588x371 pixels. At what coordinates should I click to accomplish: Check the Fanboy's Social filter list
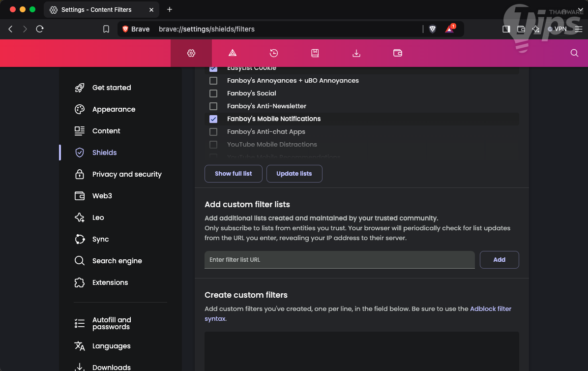point(213,93)
